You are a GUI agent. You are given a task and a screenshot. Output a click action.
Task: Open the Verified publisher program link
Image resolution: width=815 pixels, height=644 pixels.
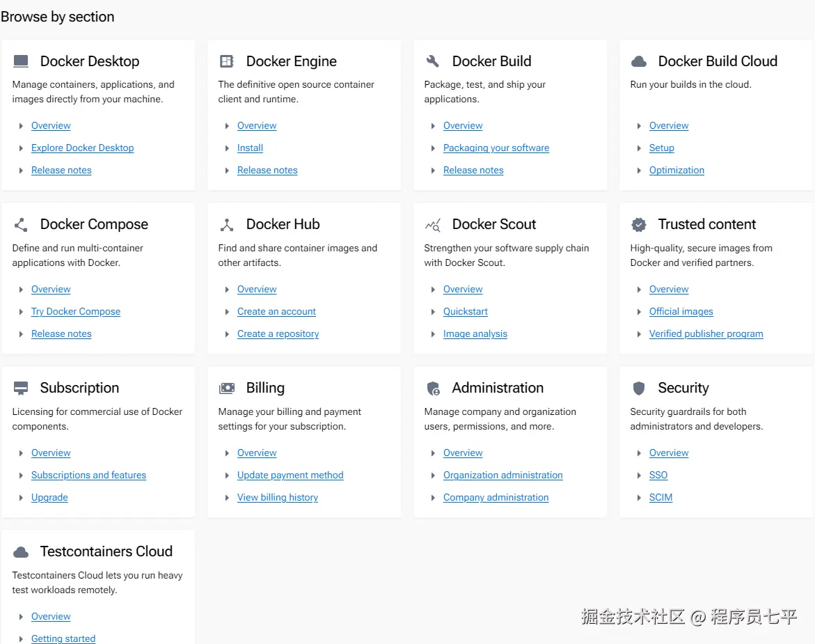click(706, 333)
